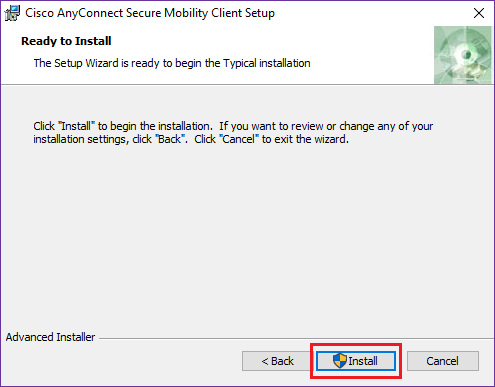This screenshot has height=387, width=495.
Task: Click the Install button to begin installation
Action: (x=356, y=361)
